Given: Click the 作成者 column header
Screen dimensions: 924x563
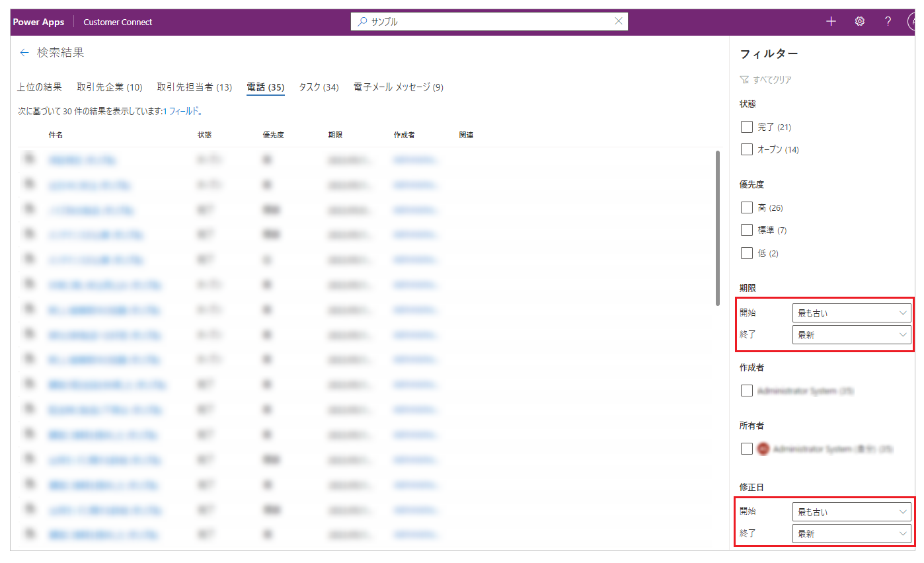Looking at the screenshot, I should coord(404,135).
